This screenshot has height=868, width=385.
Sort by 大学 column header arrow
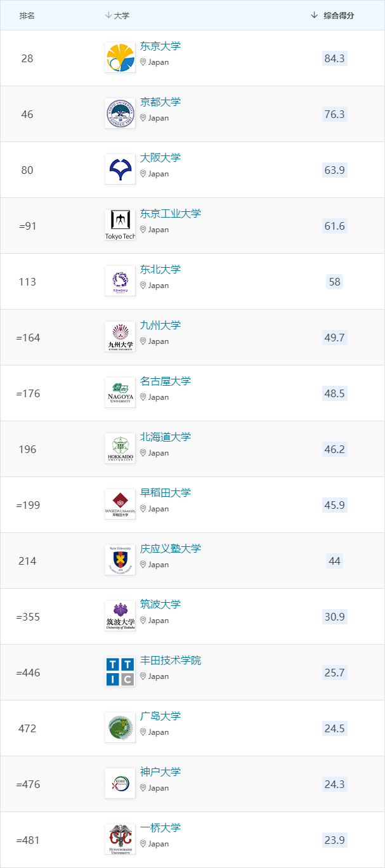pyautogui.click(x=108, y=15)
